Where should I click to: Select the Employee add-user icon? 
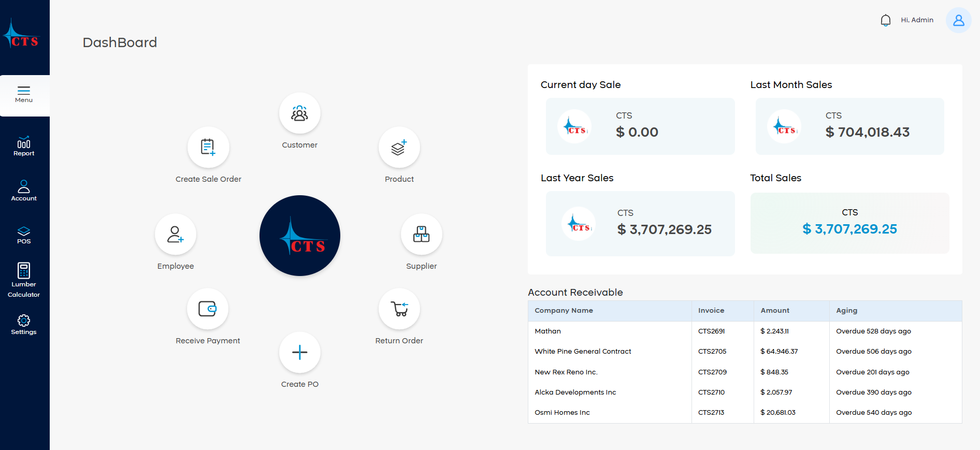point(176,235)
